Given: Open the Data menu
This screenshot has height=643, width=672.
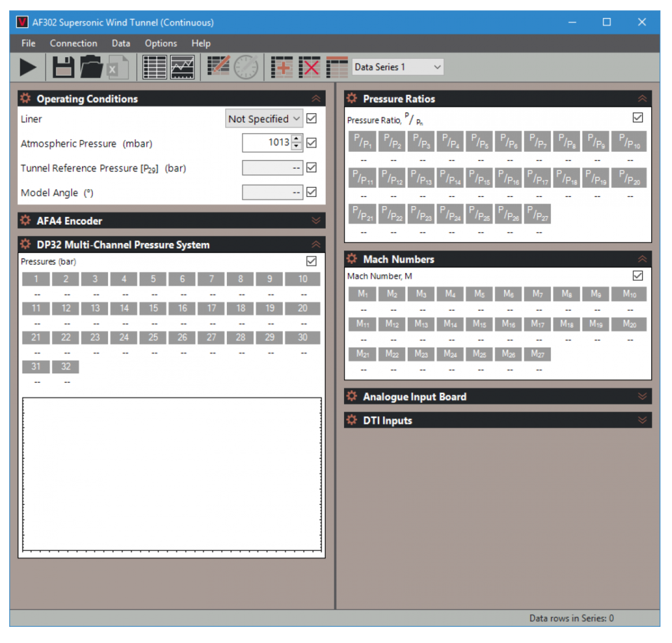Looking at the screenshot, I should (121, 43).
